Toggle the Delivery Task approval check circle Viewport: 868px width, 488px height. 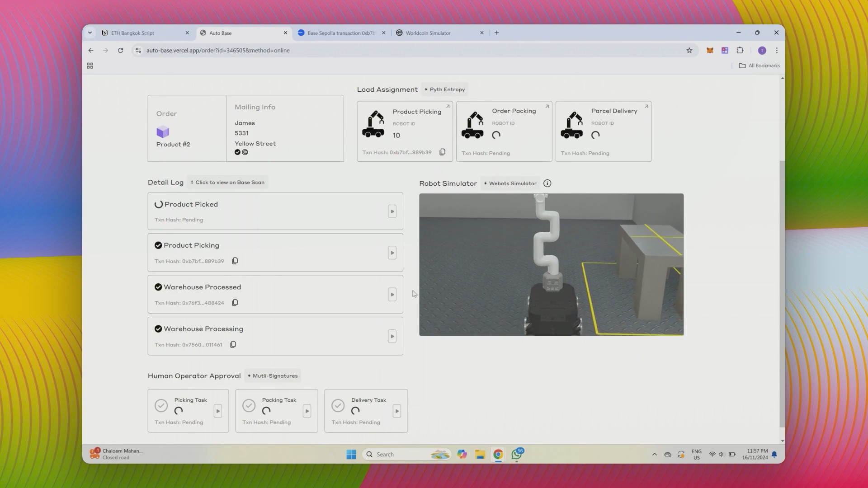coord(338,405)
